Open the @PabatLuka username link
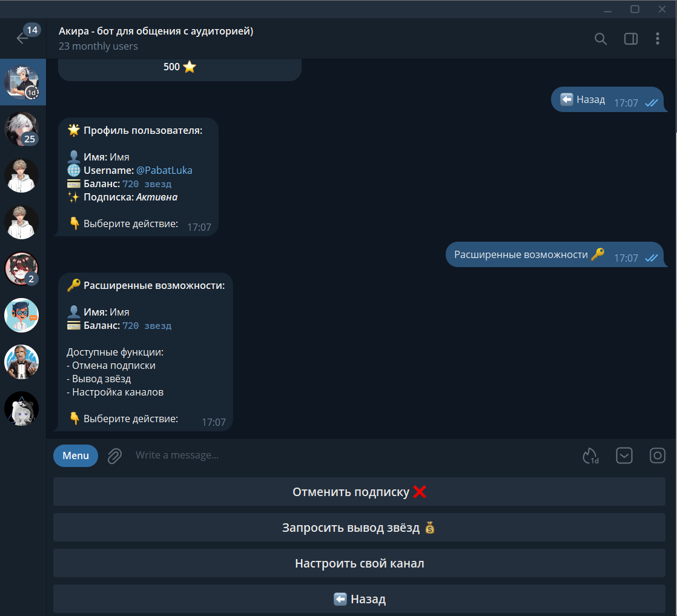 164,170
